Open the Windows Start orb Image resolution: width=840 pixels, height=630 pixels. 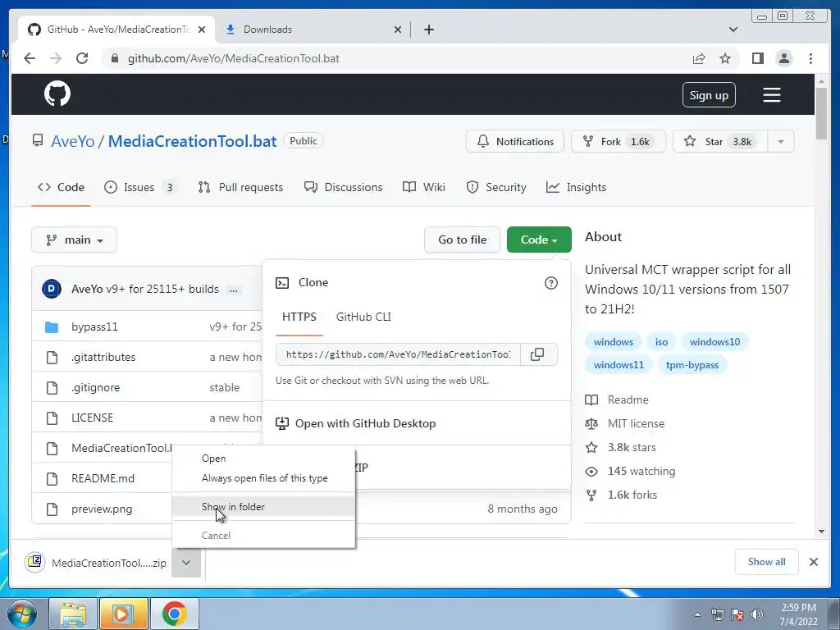(21, 614)
